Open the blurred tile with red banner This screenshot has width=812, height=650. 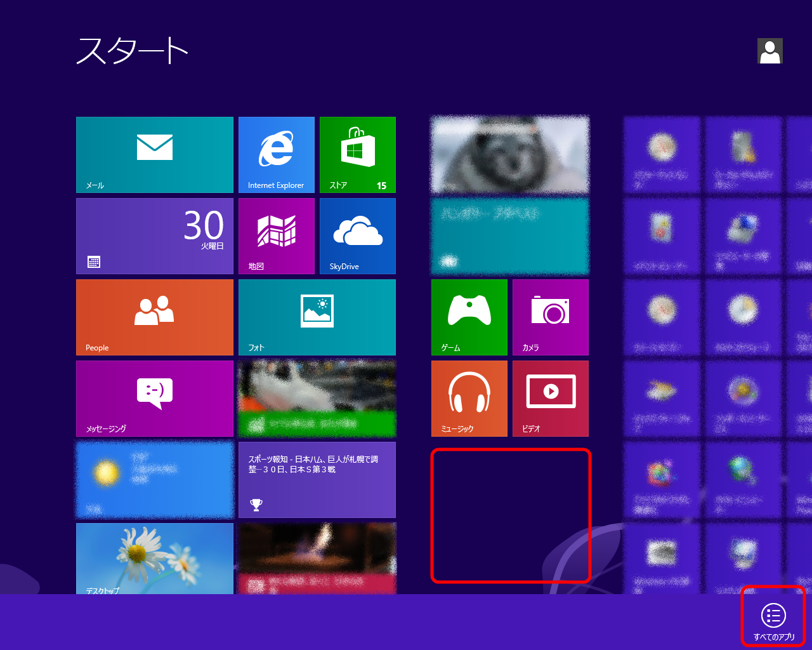[317, 559]
